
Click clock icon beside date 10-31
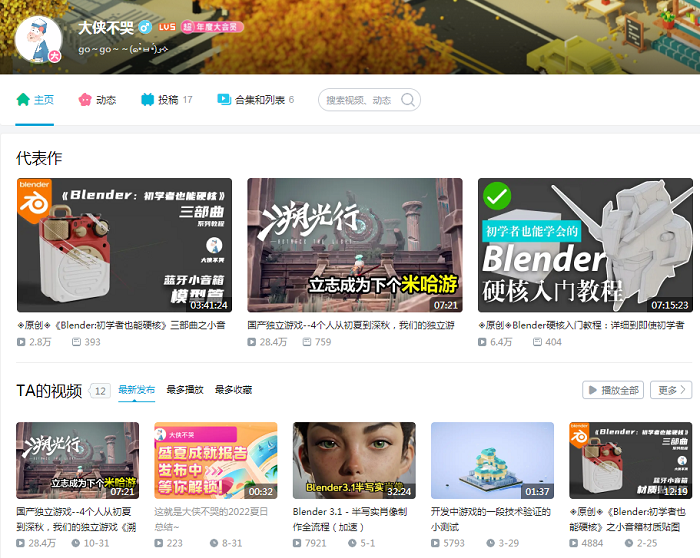coord(76,543)
